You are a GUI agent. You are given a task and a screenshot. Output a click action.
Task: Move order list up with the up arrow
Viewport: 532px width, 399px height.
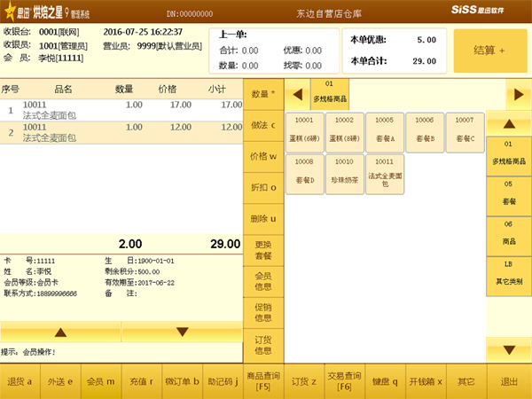tap(60, 332)
